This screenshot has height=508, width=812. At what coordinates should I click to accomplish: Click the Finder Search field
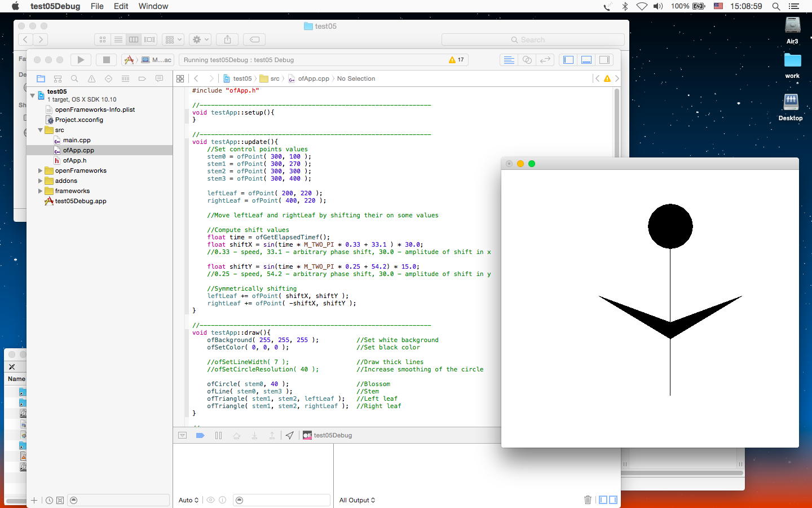coord(533,40)
